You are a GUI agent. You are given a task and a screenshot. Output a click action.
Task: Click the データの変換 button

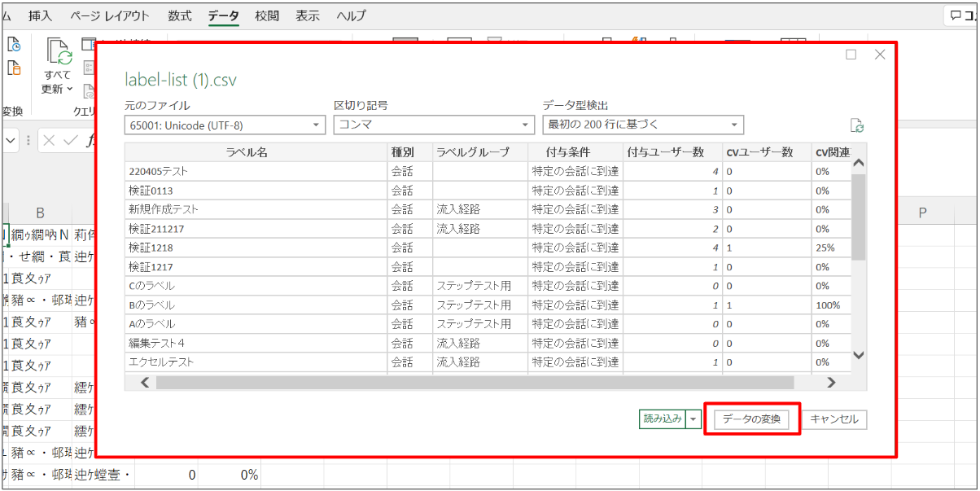751,419
